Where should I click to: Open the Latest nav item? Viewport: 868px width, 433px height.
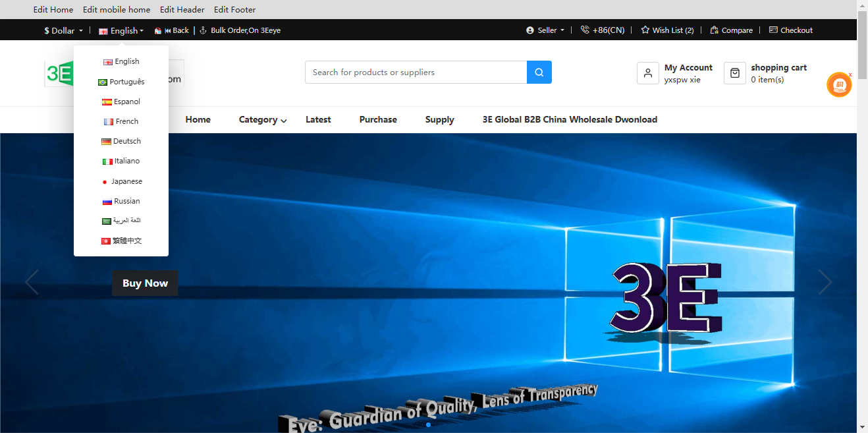click(x=318, y=119)
